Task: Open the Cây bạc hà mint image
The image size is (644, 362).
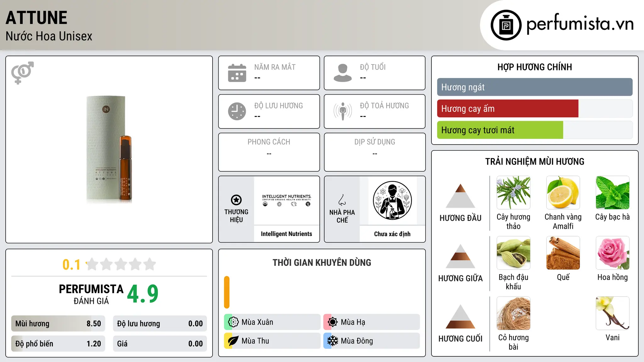Action: pos(613,193)
